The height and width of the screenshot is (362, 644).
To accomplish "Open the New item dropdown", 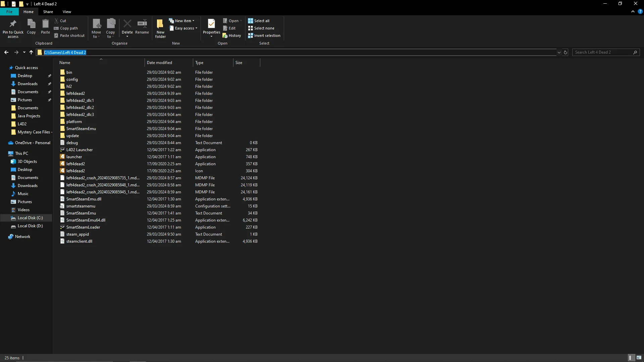I will [x=181, y=21].
